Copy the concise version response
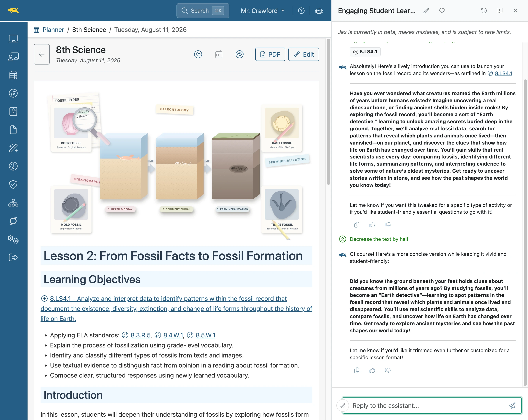The height and width of the screenshot is (420, 528). pyautogui.click(x=357, y=370)
